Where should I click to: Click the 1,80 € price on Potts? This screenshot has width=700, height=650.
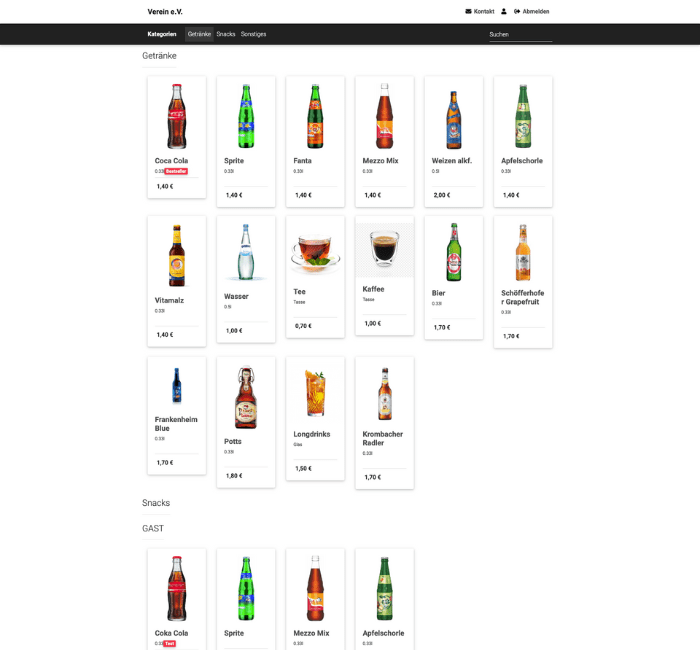(x=234, y=476)
